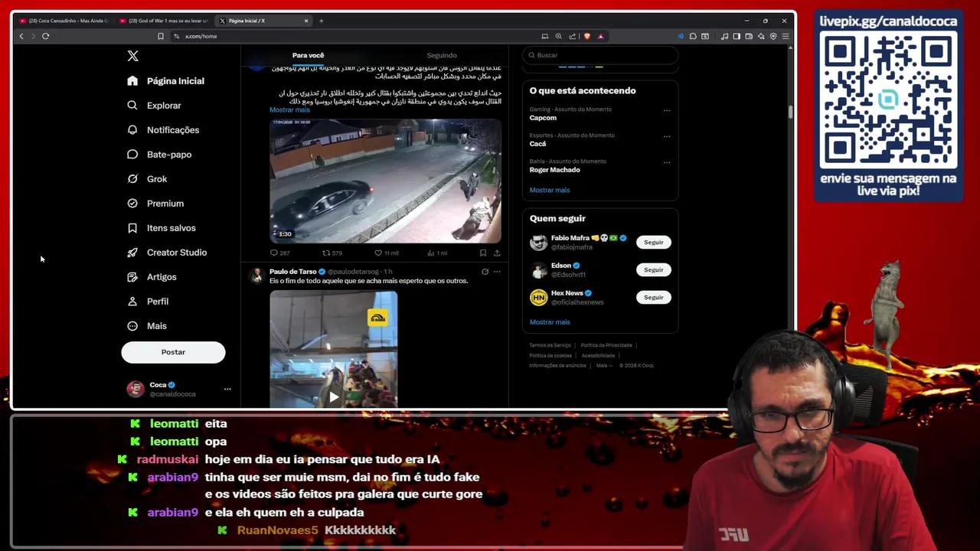Open options for Cacá trend

point(667,136)
